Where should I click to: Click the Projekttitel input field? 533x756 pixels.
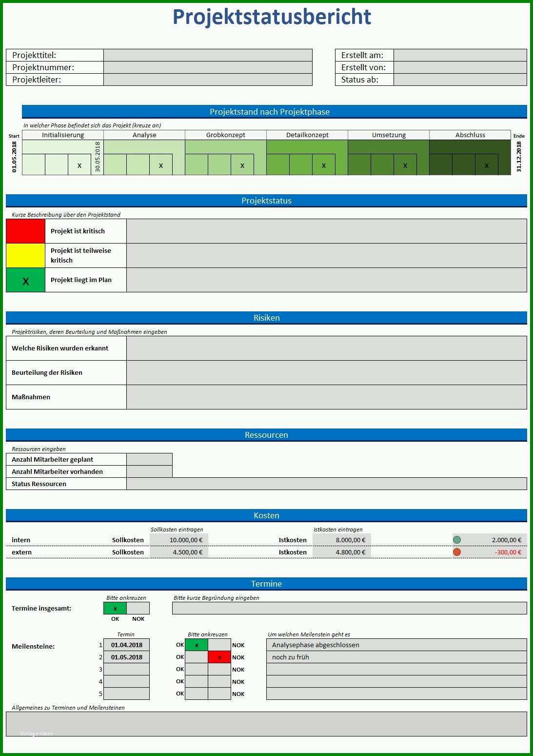pyautogui.click(x=208, y=55)
